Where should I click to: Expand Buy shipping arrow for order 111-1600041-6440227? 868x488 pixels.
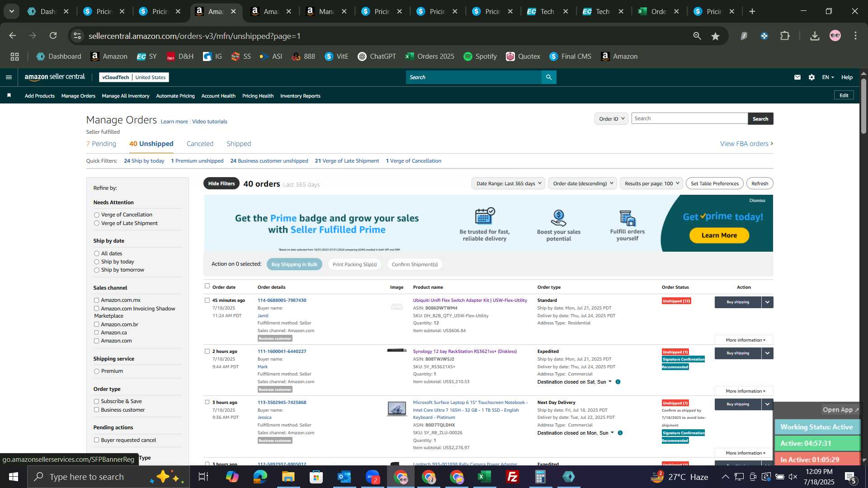coord(768,353)
